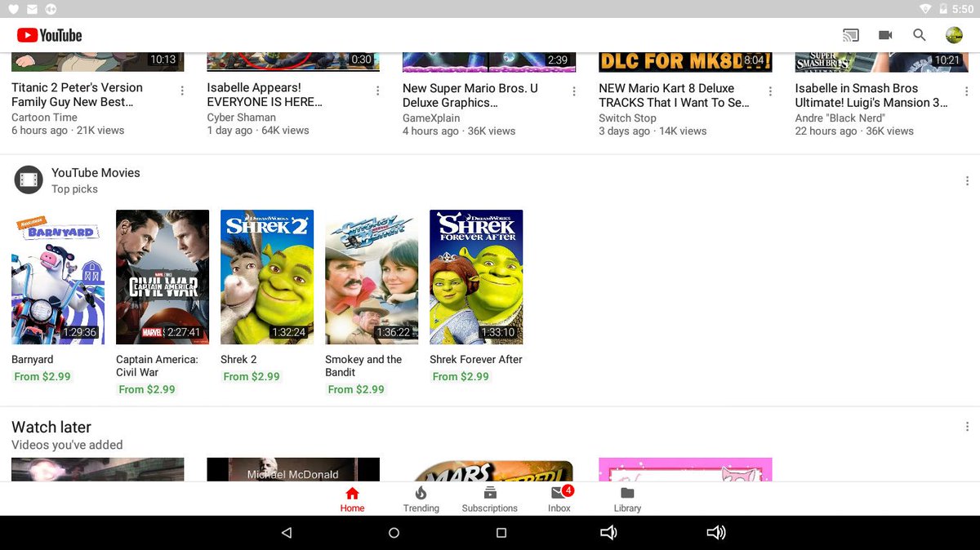Open options for Isabelle Appears video

pyautogui.click(x=378, y=91)
